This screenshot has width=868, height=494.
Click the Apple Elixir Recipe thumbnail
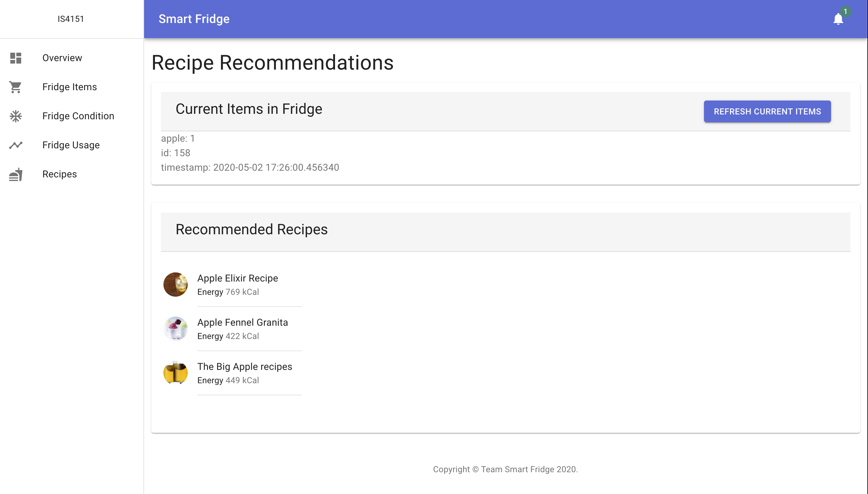pos(175,284)
